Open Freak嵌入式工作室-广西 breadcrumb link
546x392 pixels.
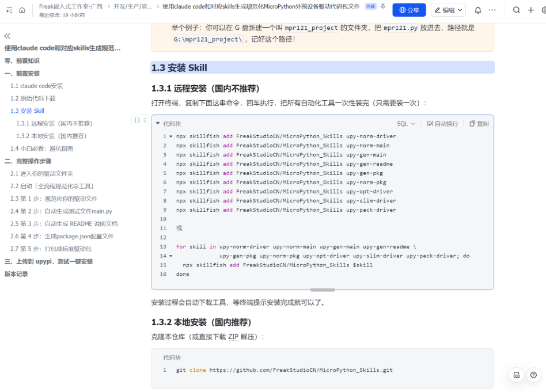(x=70, y=6)
